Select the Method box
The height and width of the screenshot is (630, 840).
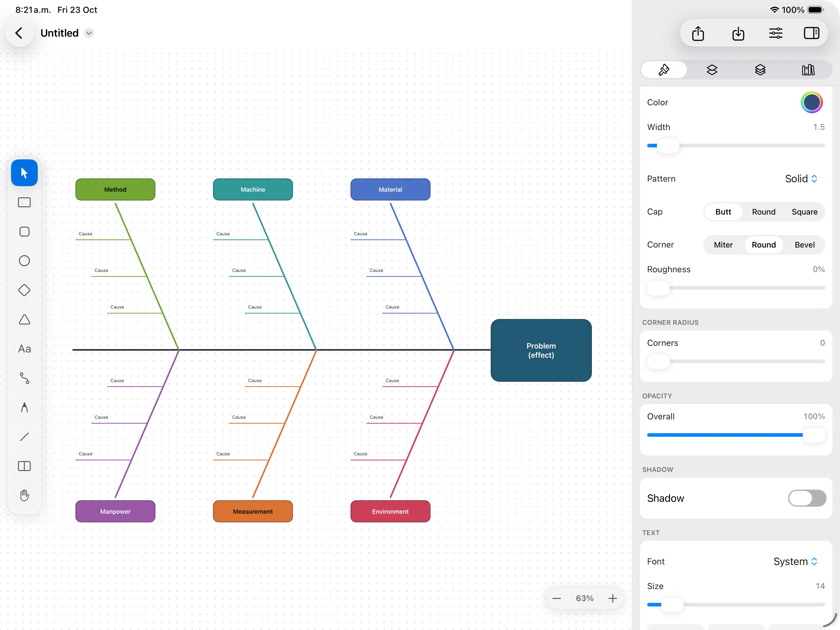pyautogui.click(x=115, y=190)
